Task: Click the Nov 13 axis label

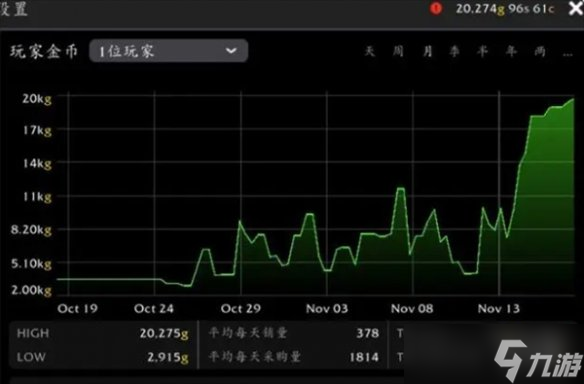Action: coord(498,308)
